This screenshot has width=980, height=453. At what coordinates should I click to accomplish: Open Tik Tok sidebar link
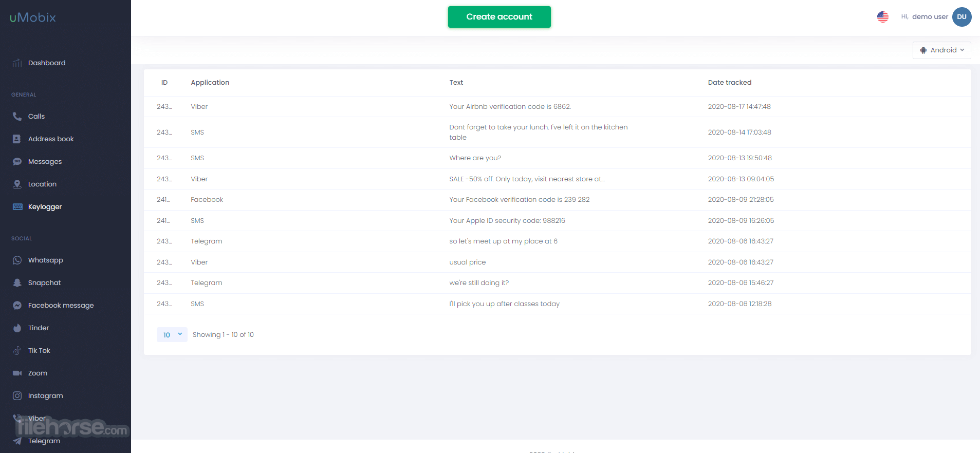point(39,351)
